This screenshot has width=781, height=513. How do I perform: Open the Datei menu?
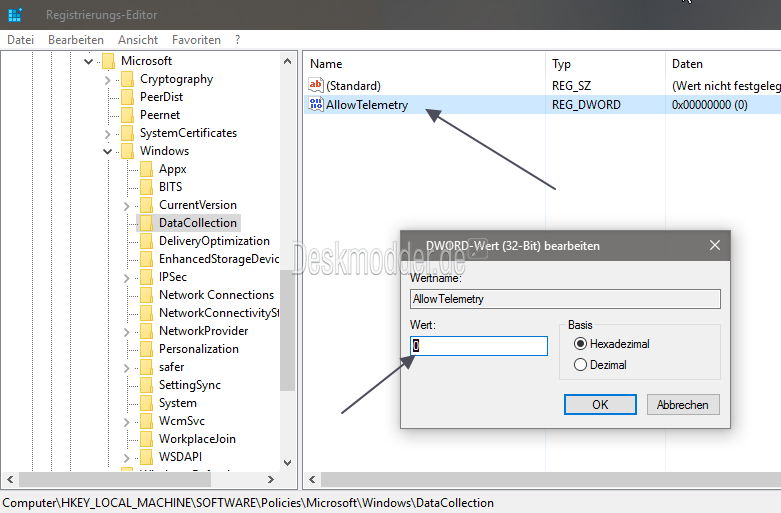(x=20, y=40)
